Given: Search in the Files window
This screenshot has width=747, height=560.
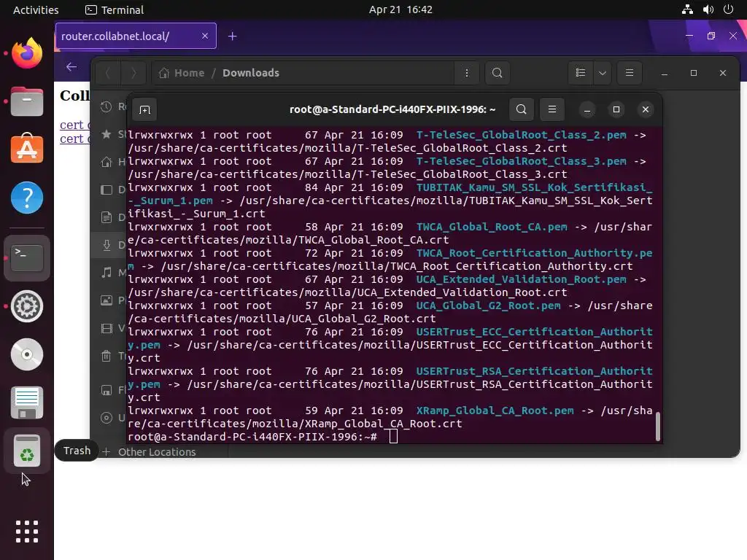Looking at the screenshot, I should (497, 73).
